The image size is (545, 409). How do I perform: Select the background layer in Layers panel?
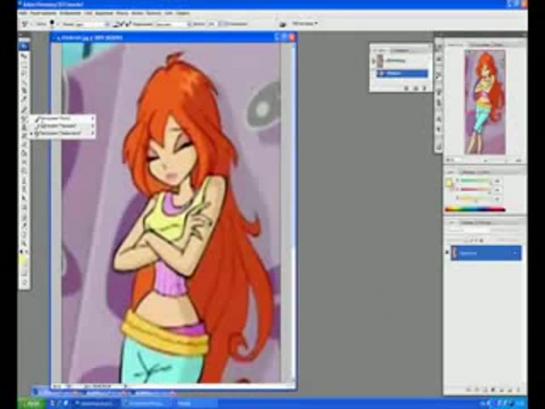pos(486,253)
